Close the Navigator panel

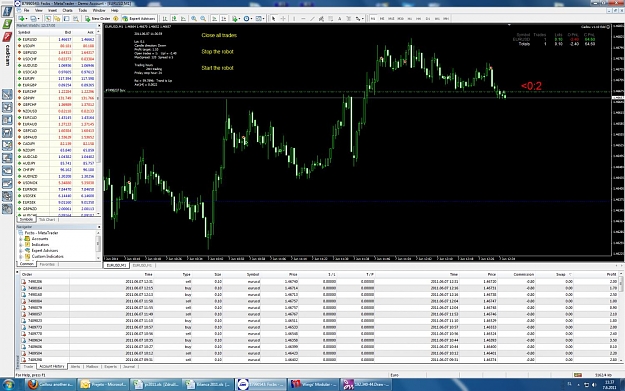pyautogui.click(x=99, y=227)
